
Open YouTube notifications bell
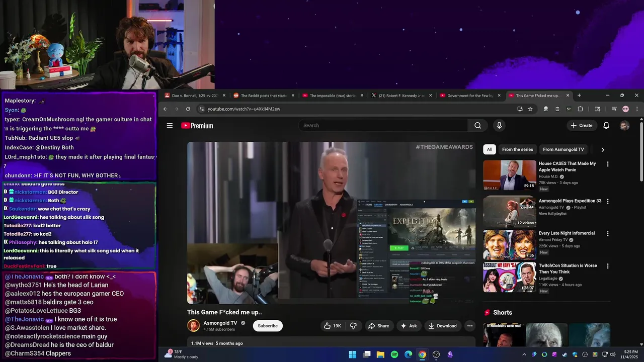606,126
